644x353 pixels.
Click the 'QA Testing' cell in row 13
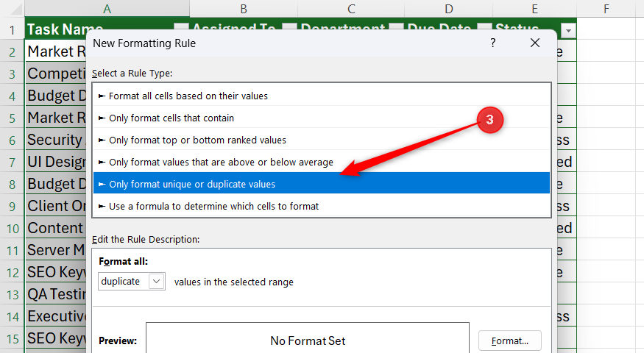point(56,294)
